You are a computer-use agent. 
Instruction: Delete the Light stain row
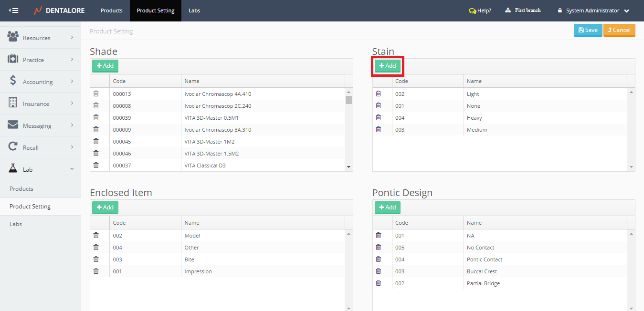379,93
